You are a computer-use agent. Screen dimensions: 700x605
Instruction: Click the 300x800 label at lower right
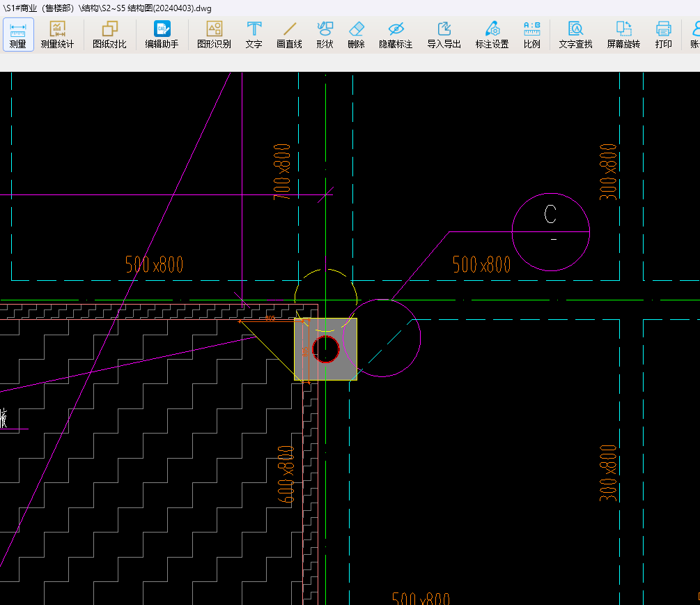(x=608, y=473)
